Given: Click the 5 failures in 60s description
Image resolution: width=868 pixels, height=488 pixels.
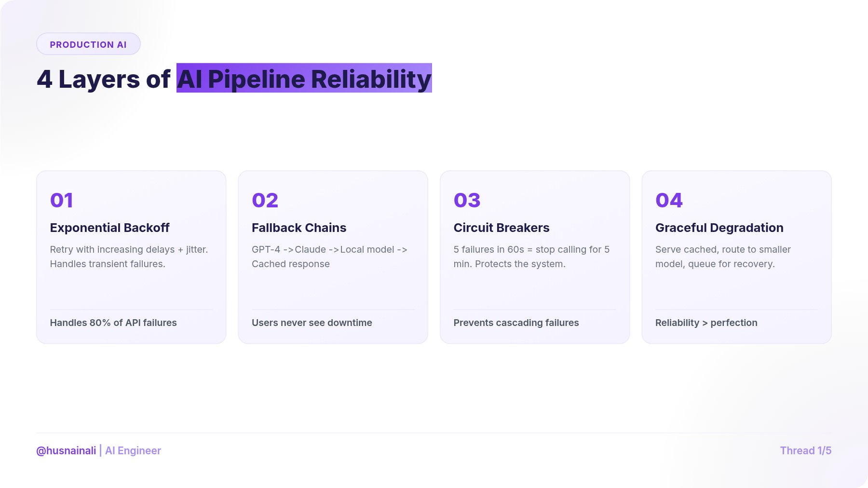Looking at the screenshot, I should 531,257.
